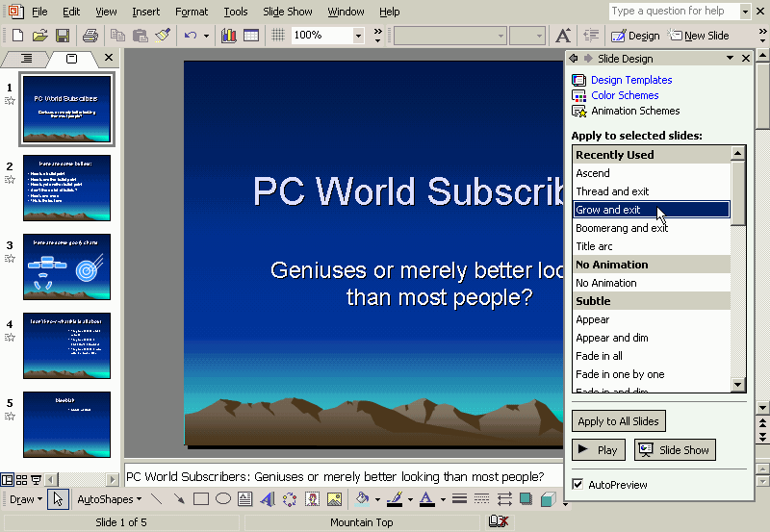Click the Paste clipboard icon
Viewport: 770px width, 532px height.
140,36
